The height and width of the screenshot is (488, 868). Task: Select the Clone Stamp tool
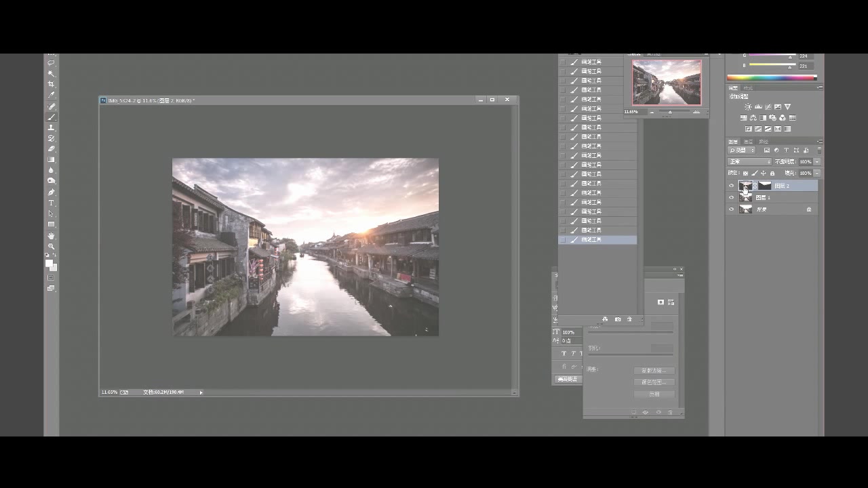pyautogui.click(x=51, y=128)
